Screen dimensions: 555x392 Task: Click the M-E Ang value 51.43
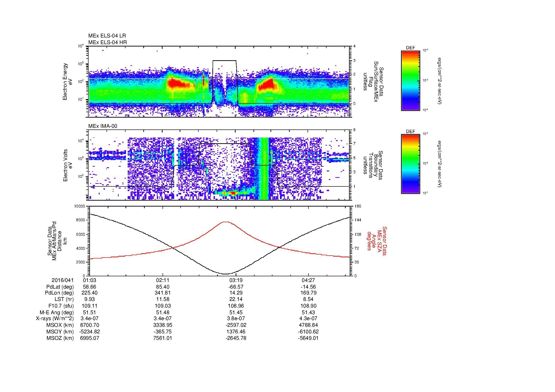point(308,312)
